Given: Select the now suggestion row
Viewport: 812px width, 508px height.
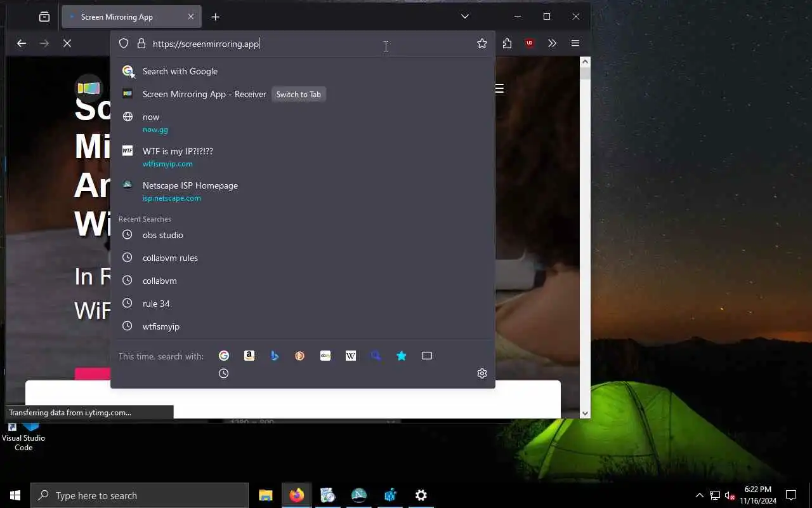Looking at the screenshot, I should click(303, 123).
